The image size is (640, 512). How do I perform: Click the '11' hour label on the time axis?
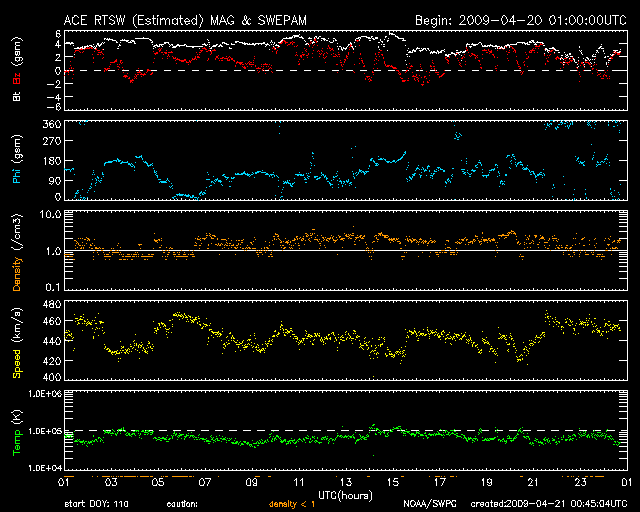pyautogui.click(x=299, y=483)
